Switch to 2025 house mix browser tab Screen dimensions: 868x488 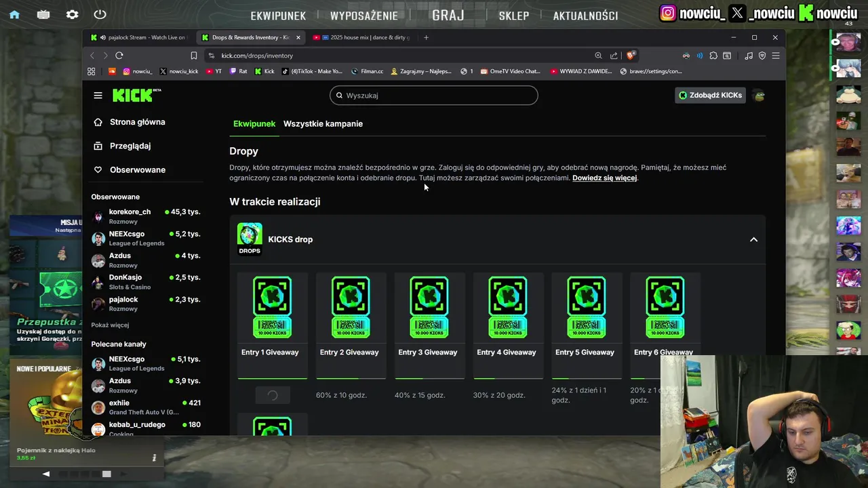[x=363, y=37]
